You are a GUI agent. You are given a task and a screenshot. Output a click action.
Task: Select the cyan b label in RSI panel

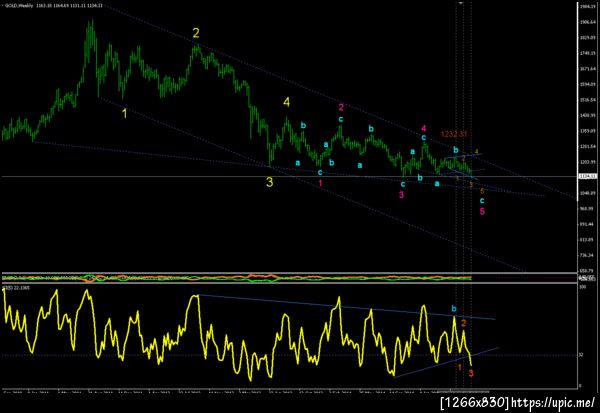(454, 309)
